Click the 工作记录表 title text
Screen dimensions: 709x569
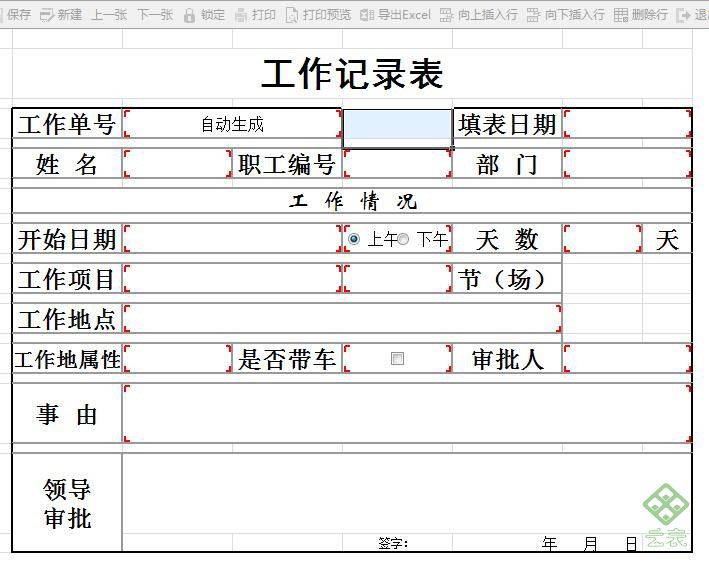coord(352,74)
